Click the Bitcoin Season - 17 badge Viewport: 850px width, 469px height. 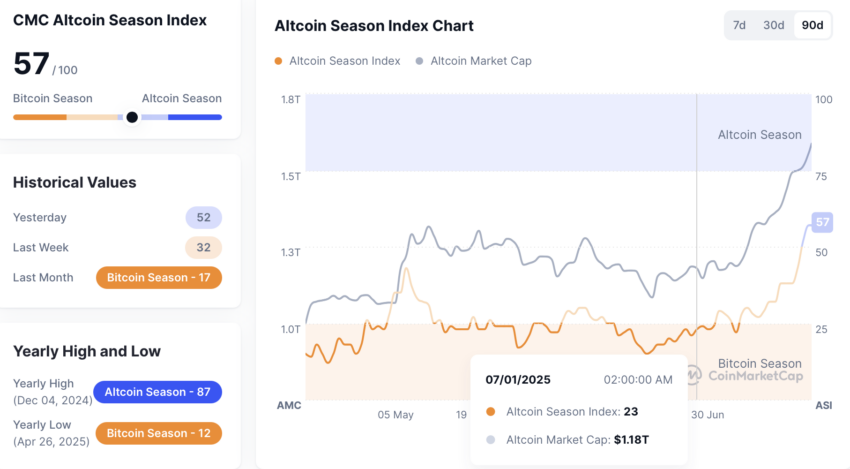(x=159, y=278)
